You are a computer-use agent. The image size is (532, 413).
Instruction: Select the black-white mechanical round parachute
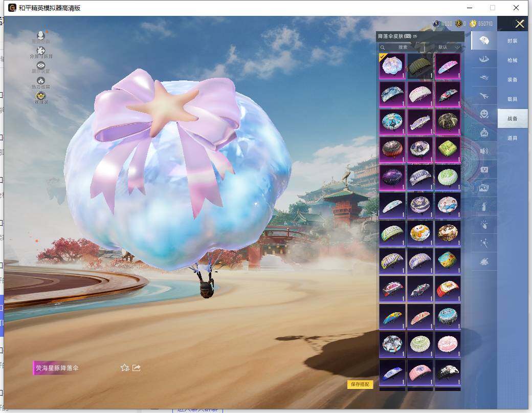point(392,344)
